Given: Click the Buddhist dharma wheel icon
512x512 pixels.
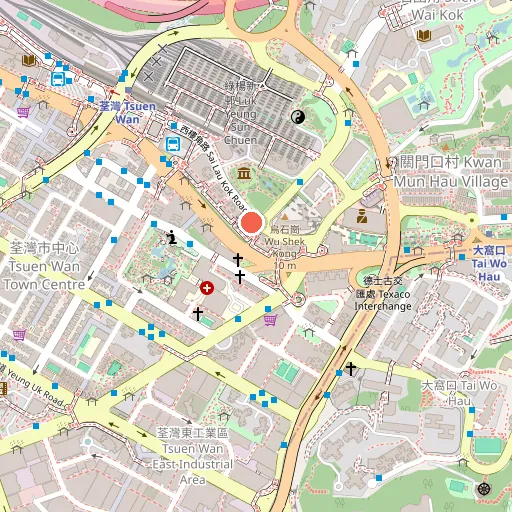Looking at the screenshot, I should coord(484,489).
